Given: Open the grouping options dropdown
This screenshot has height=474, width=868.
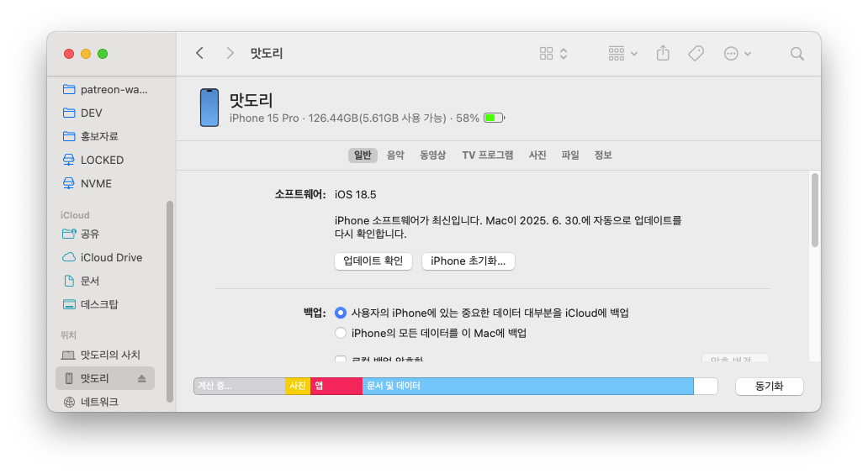Looking at the screenshot, I should point(622,53).
